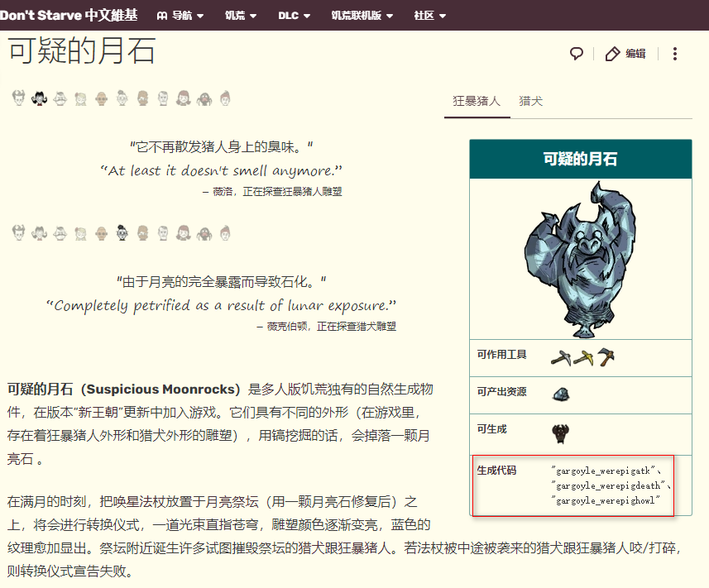This screenshot has width=709, height=588.
Task: Click the 可生成 row label
Action: [x=492, y=429]
